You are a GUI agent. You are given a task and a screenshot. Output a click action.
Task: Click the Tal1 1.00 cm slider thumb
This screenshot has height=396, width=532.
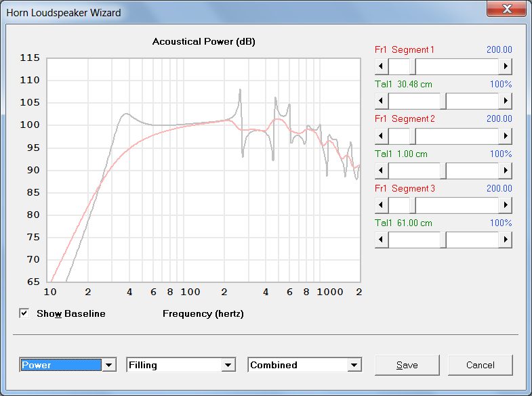pyautogui.click(x=443, y=171)
